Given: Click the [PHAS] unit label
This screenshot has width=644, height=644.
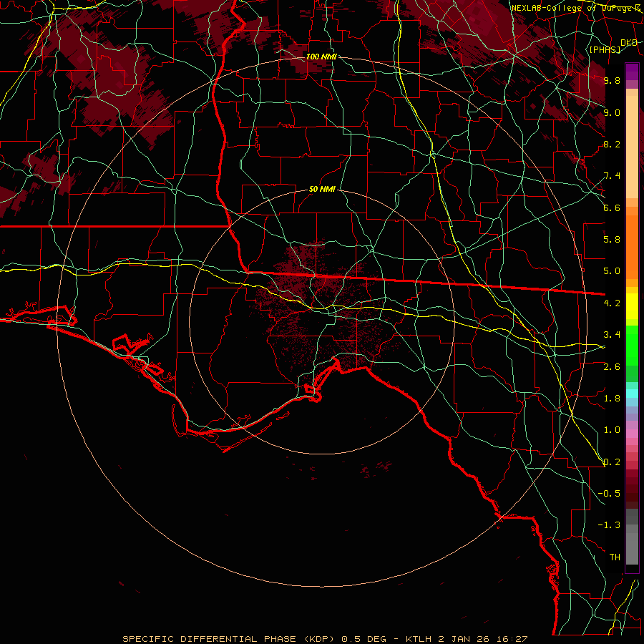Looking at the screenshot, I should [x=605, y=49].
